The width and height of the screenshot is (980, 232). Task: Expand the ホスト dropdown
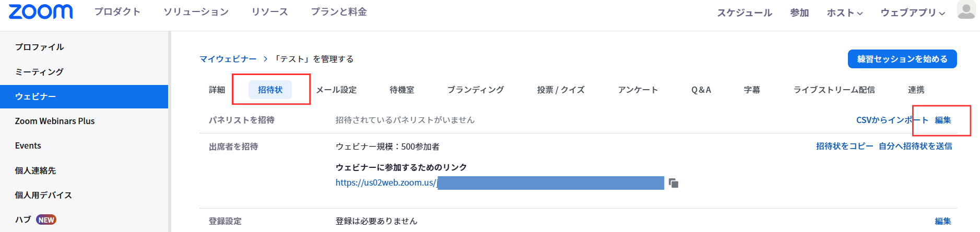[x=844, y=13]
